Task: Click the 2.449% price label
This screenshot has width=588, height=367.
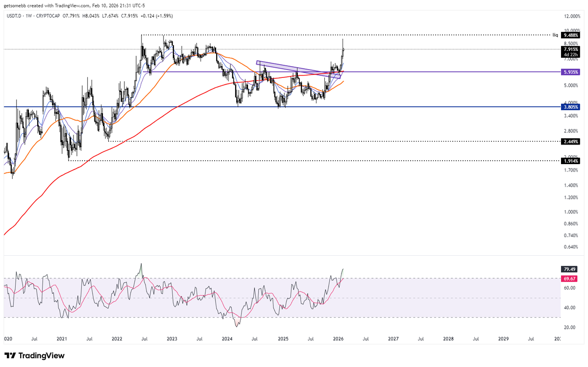Action: point(571,141)
